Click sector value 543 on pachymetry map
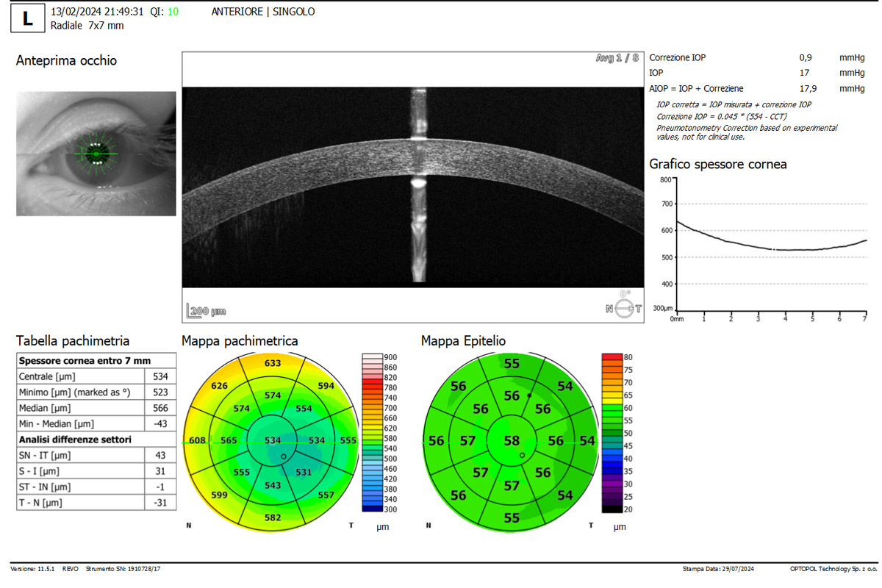This screenshot has height=588, width=882. click(272, 486)
